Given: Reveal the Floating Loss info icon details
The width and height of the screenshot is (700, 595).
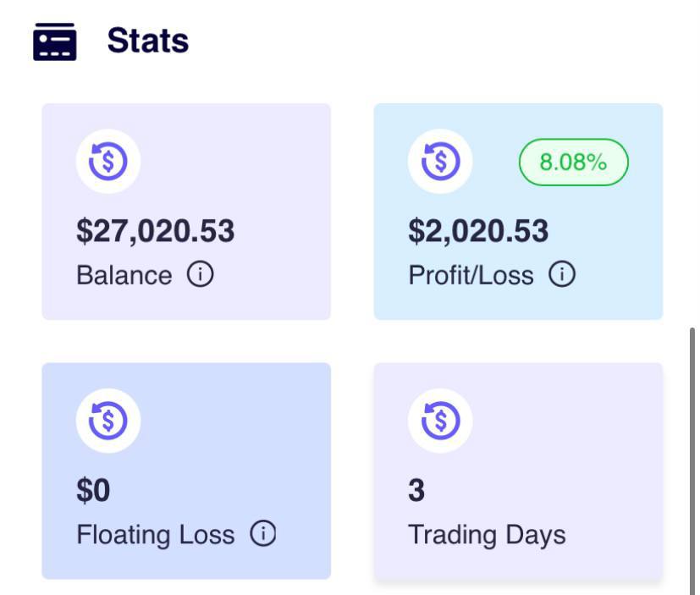Looking at the screenshot, I should click(263, 534).
